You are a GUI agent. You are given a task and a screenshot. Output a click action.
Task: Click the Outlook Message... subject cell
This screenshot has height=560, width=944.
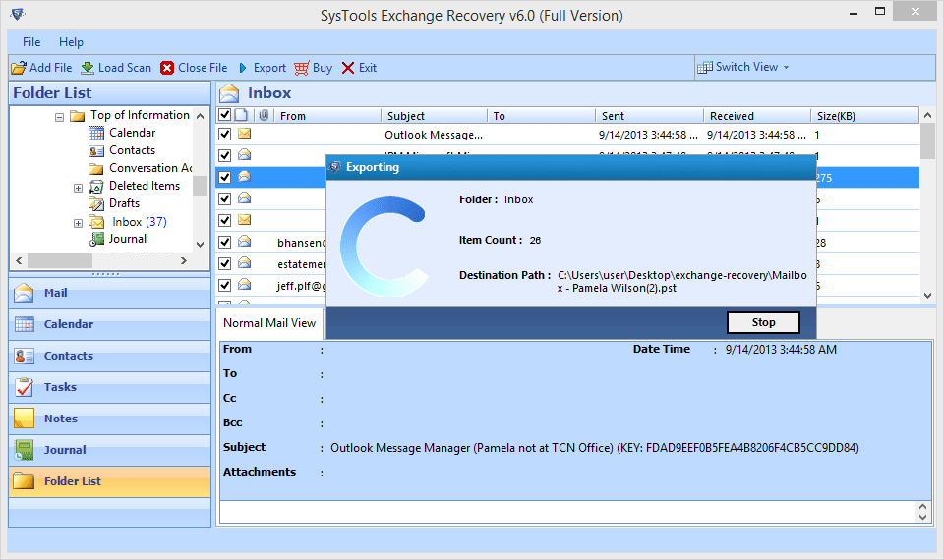pyautogui.click(x=434, y=135)
